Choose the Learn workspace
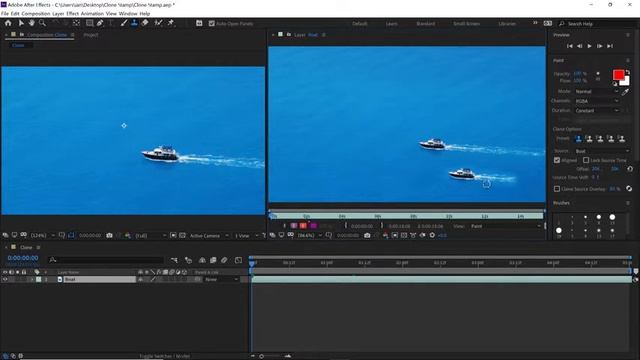The height and width of the screenshot is (360, 640). click(391, 24)
